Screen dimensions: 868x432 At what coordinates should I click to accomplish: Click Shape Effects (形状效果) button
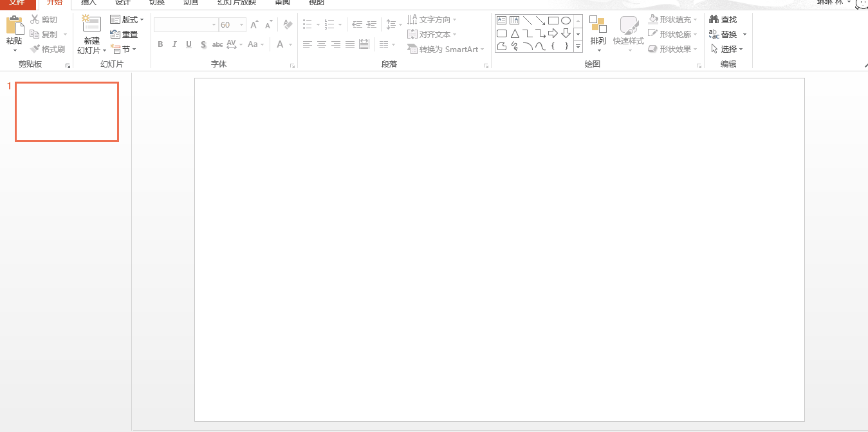[672, 49]
